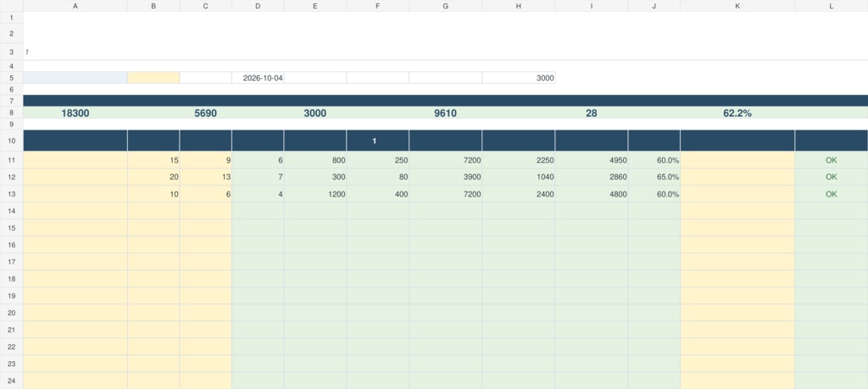Click the cell with value 2250

coord(518,160)
